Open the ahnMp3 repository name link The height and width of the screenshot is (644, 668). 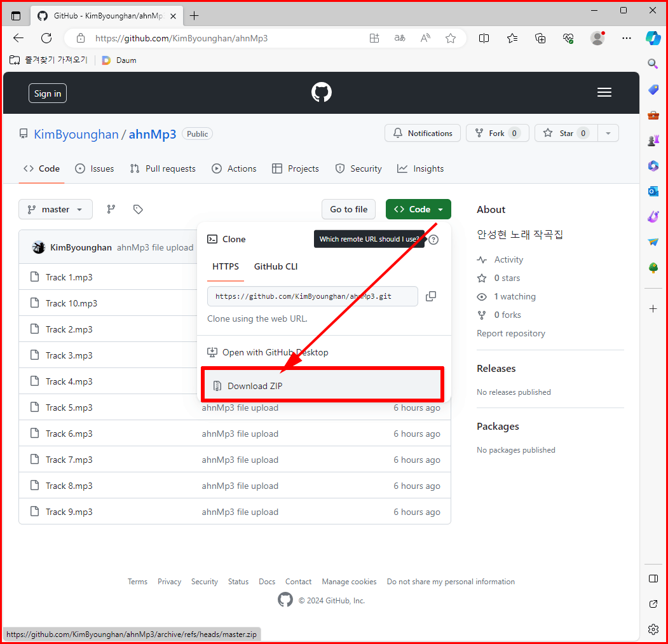coord(153,134)
